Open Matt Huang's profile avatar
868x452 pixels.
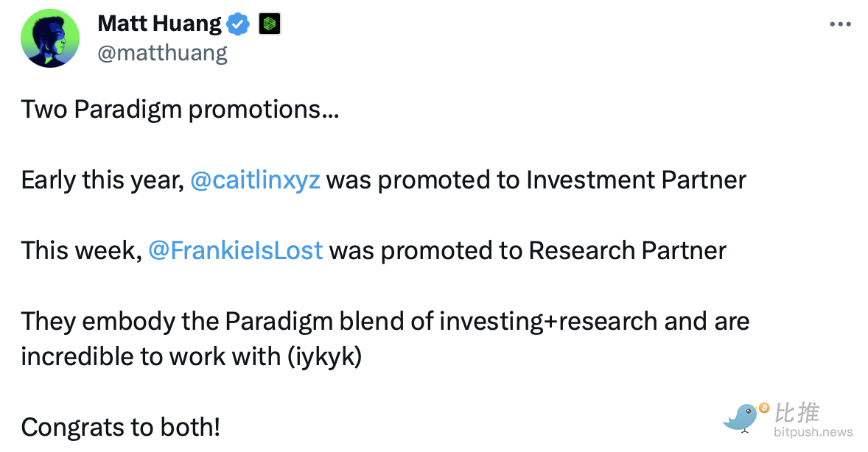(50, 38)
